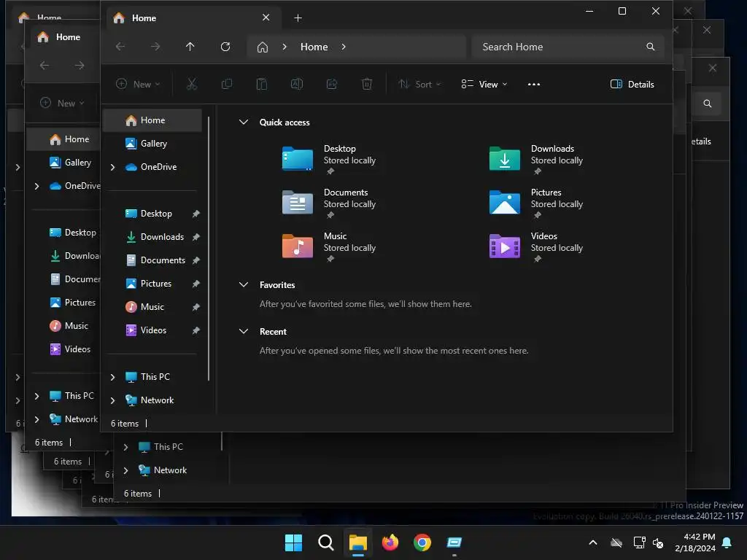The width and height of the screenshot is (747, 560).
Task: Click Home in the address bar breadcrumb
Action: click(x=314, y=47)
